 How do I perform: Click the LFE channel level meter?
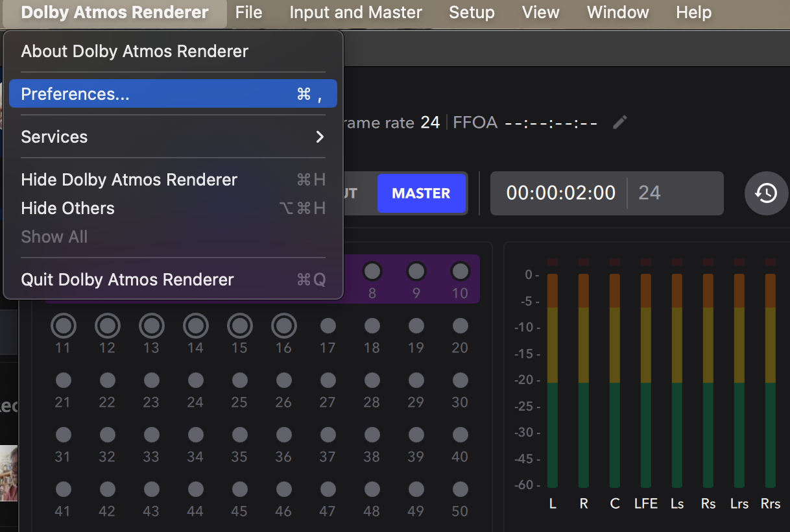pos(646,381)
